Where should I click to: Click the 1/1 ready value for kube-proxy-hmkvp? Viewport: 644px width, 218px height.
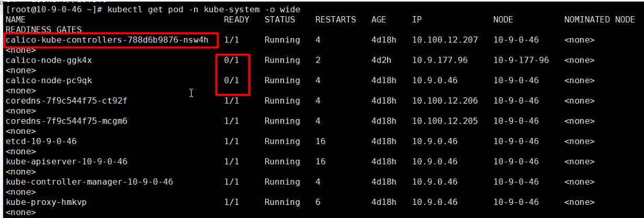231,203
